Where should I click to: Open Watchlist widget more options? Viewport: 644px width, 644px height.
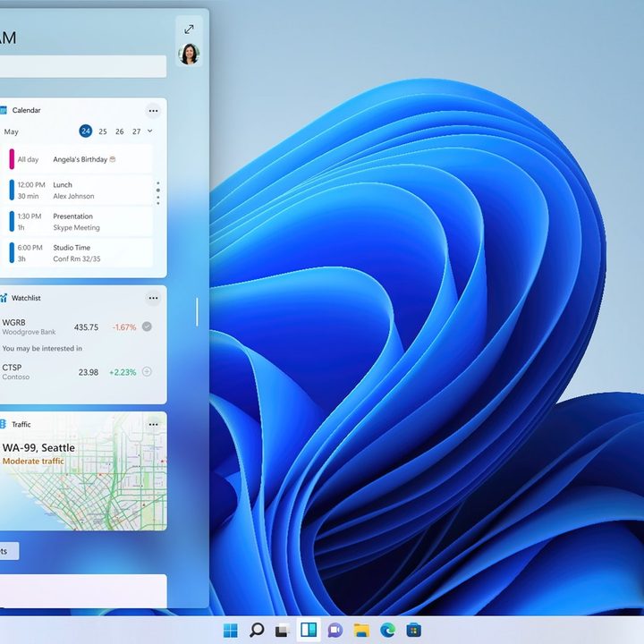[153, 298]
